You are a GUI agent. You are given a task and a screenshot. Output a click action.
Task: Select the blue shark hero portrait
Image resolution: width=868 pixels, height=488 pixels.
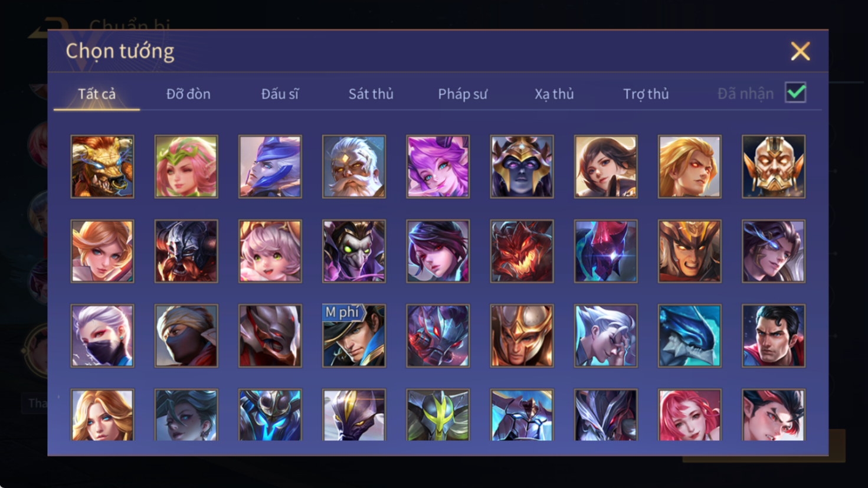690,336
